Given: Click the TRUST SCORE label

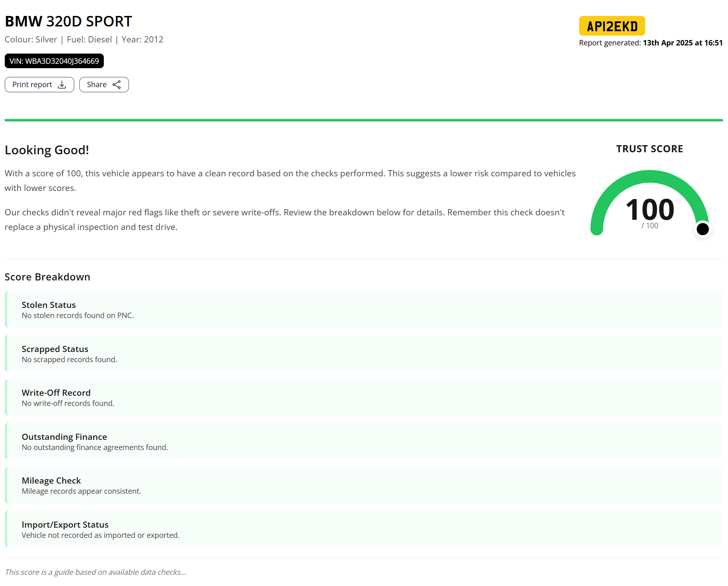Looking at the screenshot, I should 650,149.
